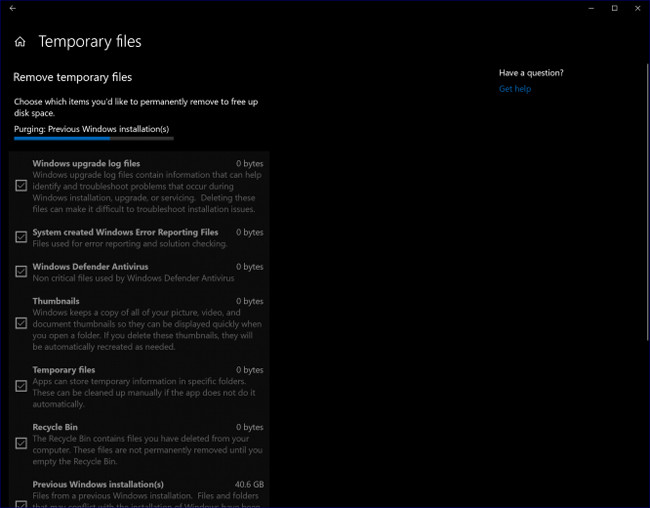Uncheck the Temporary files item checkbox
This screenshot has height=508, width=650.
click(x=21, y=386)
